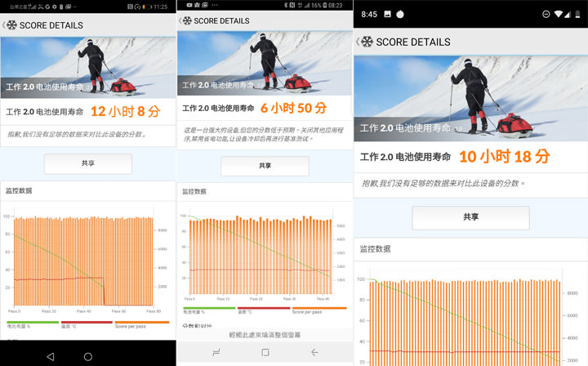Tap 监控数据 heading on middle phone
The height and width of the screenshot is (366, 588).
pos(194,192)
